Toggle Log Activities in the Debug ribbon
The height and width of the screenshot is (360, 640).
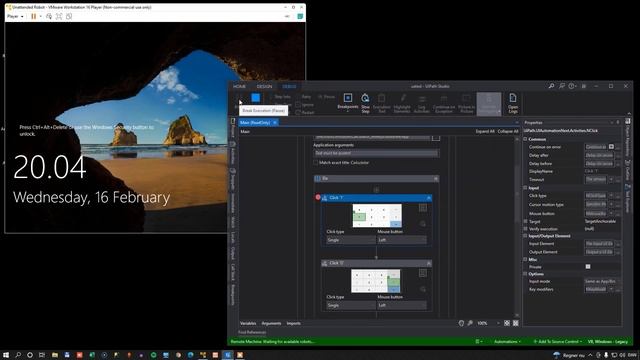tap(422, 103)
